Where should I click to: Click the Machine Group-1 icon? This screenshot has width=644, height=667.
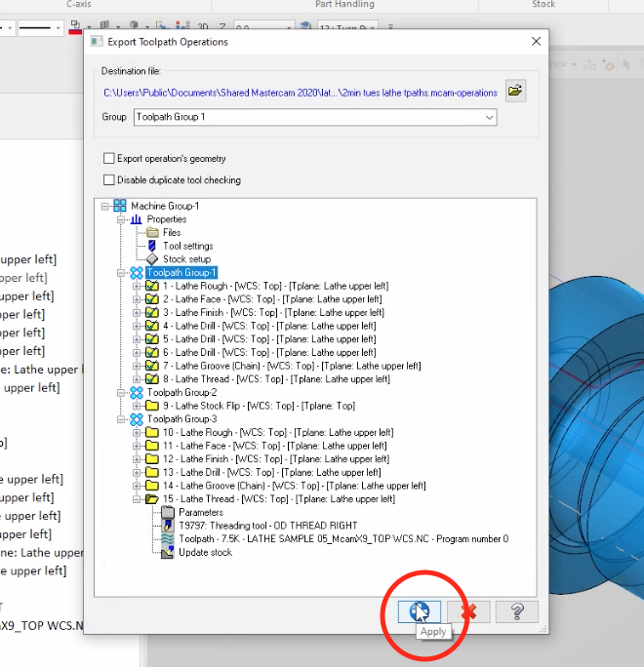point(120,206)
